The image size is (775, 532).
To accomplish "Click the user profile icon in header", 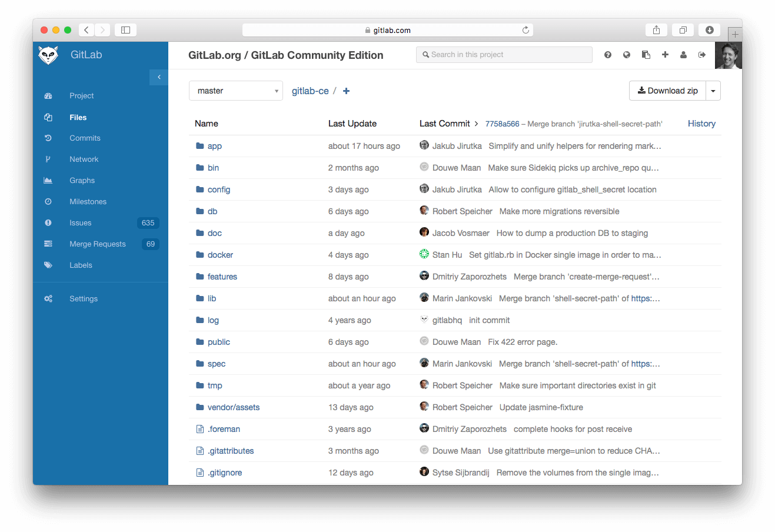I will click(x=683, y=55).
